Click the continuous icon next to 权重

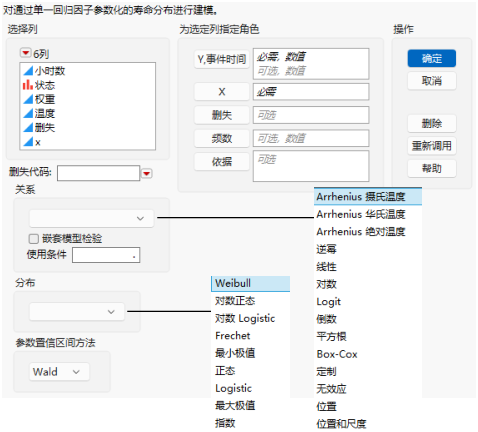(x=28, y=99)
